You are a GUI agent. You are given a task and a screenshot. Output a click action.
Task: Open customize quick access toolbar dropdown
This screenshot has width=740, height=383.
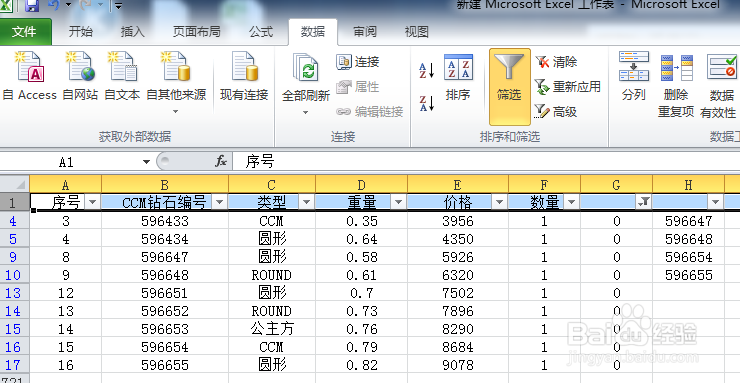(x=118, y=6)
